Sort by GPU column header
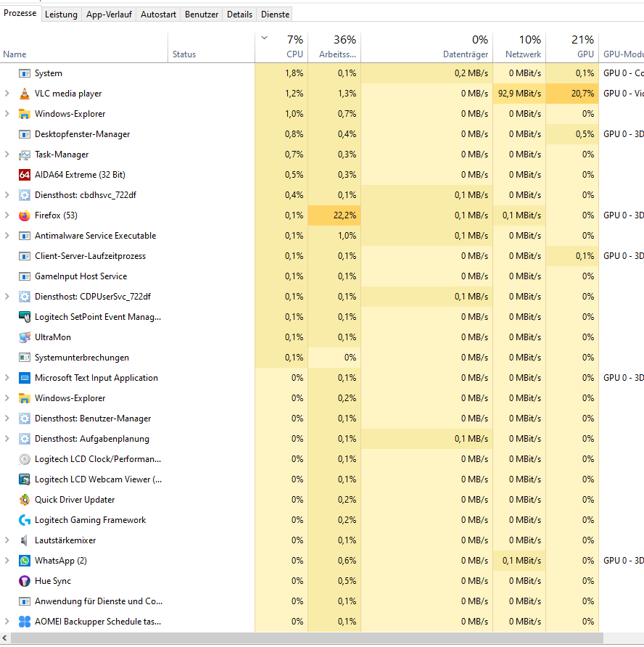The image size is (644, 647). point(572,47)
